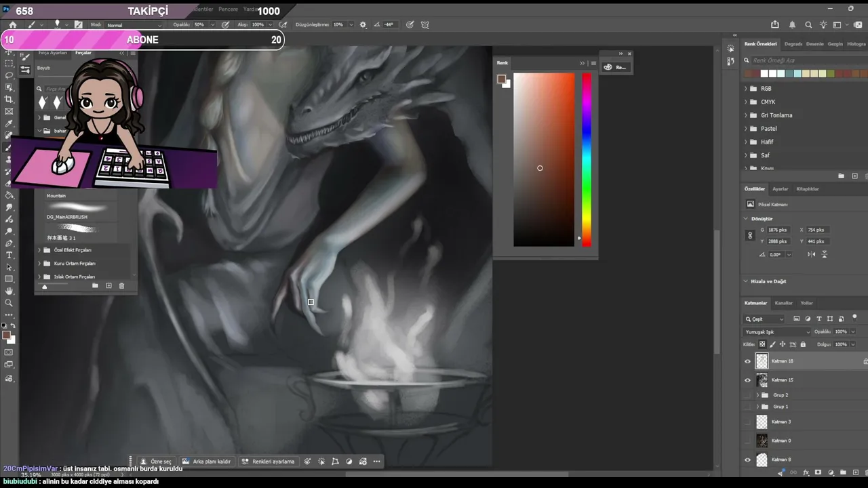This screenshot has height=488, width=868.
Task: Open Ayarlar tab in Properties panel
Action: point(780,189)
